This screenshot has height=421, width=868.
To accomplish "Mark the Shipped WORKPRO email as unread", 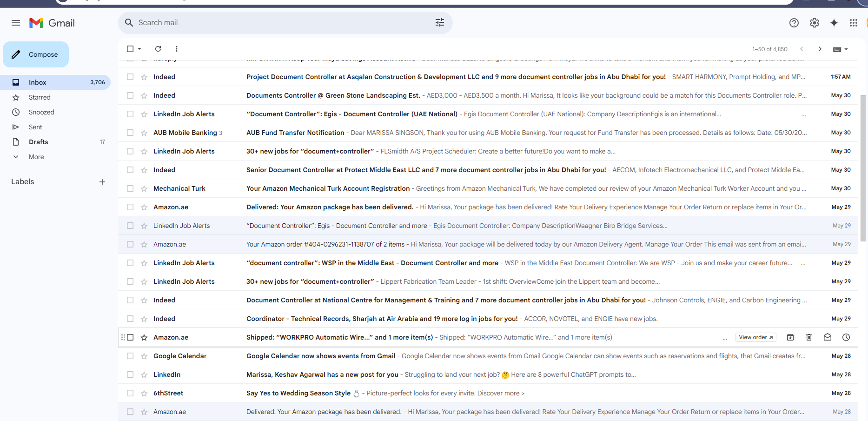I will click(828, 337).
